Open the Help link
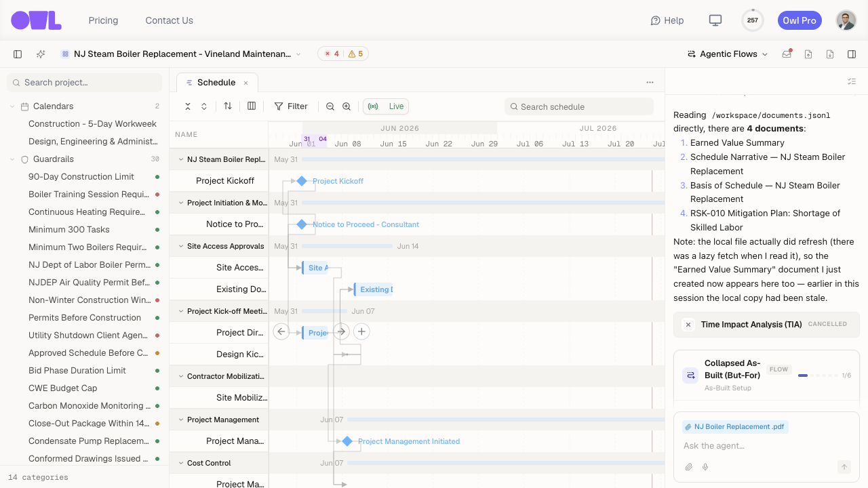 tap(667, 20)
